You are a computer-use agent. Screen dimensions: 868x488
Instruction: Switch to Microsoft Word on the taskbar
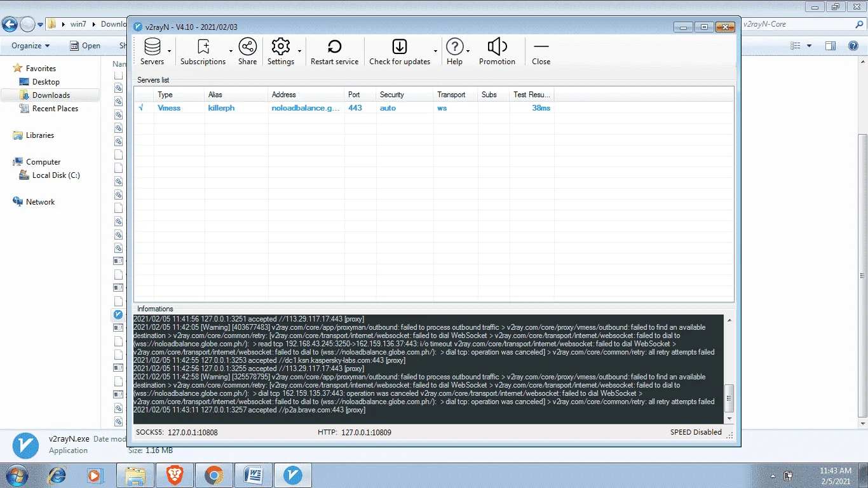point(254,475)
